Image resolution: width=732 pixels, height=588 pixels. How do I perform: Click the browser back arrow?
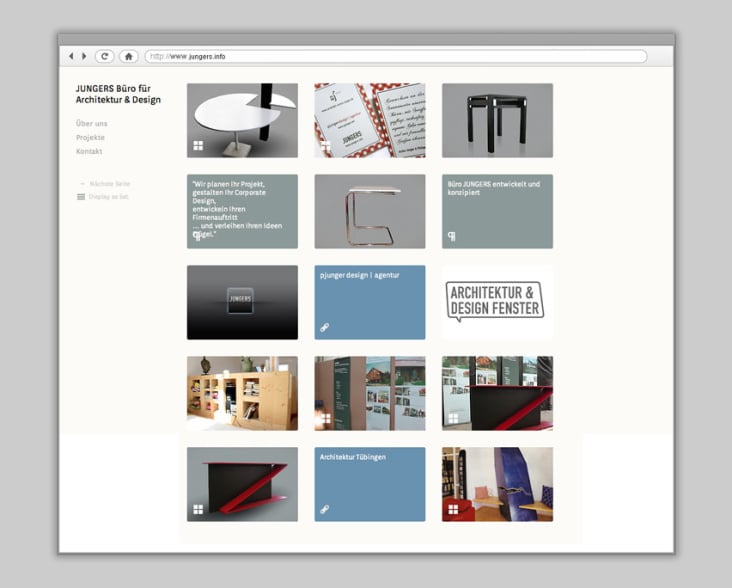pos(71,56)
